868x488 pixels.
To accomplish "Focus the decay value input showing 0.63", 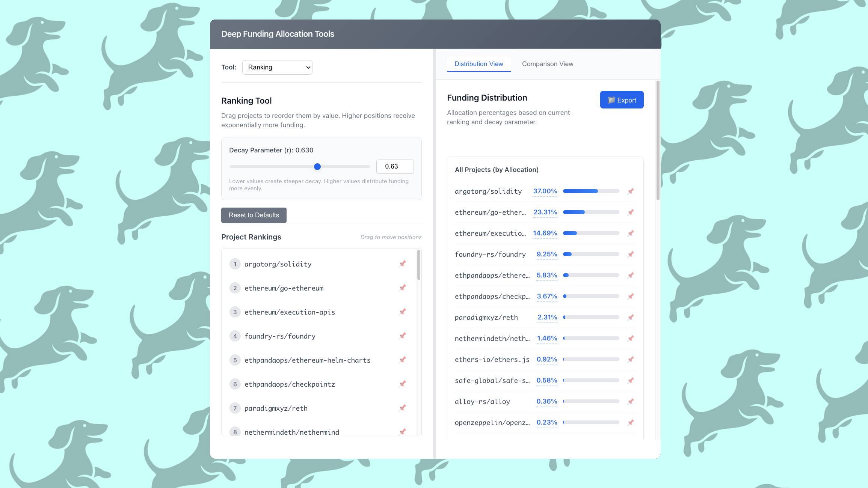I will click(395, 167).
